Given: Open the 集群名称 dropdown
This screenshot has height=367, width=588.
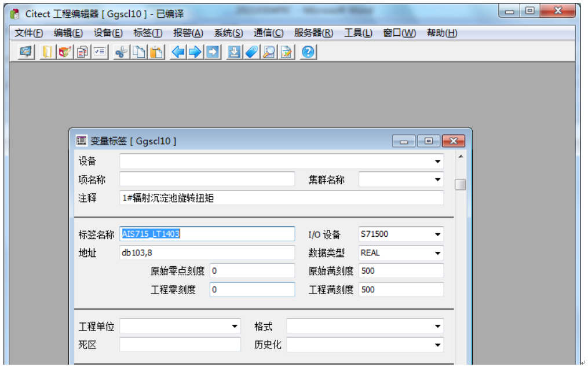Looking at the screenshot, I should (x=437, y=179).
